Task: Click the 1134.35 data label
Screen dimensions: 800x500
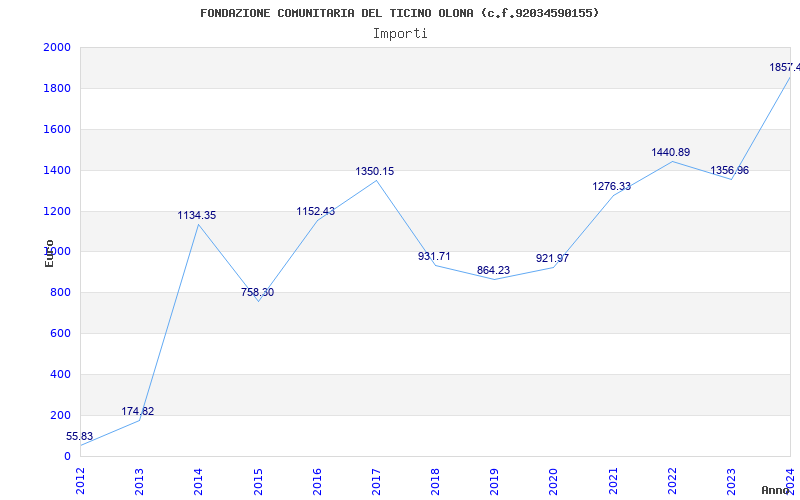Action: click(196, 215)
